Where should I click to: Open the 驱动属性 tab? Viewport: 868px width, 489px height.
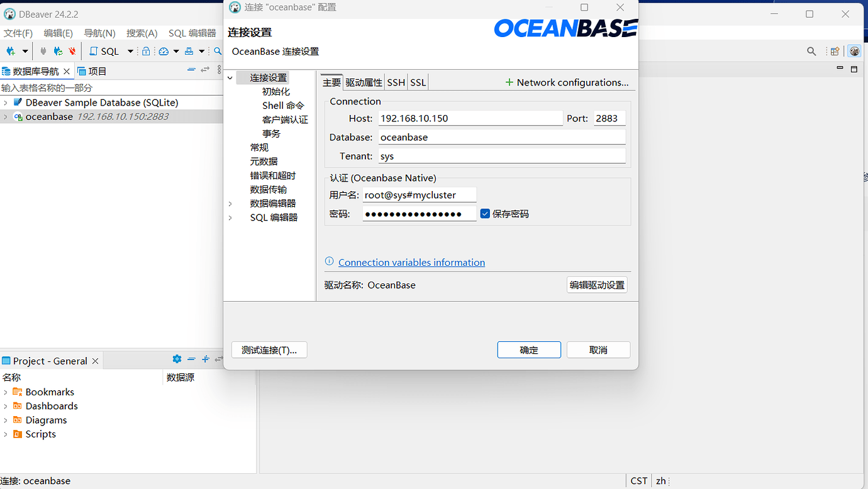(x=364, y=82)
